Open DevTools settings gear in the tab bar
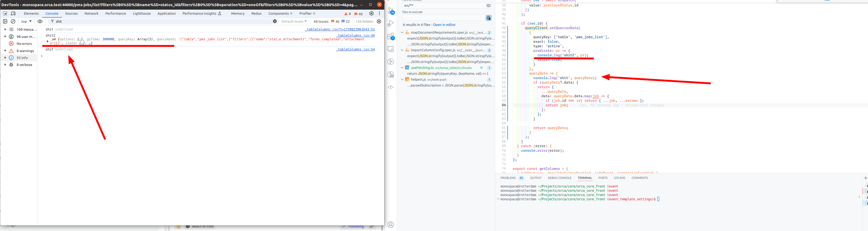This screenshot has width=868, height=231. coord(371,14)
